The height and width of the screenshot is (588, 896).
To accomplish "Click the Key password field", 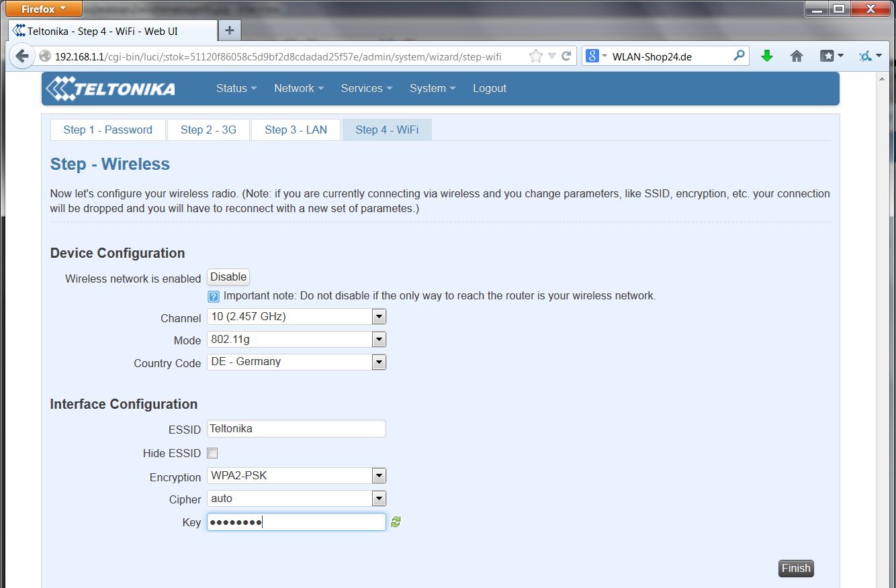I will pos(296,522).
